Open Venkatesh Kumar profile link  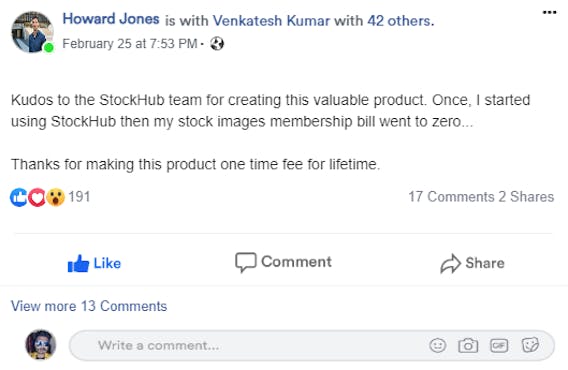point(271,21)
